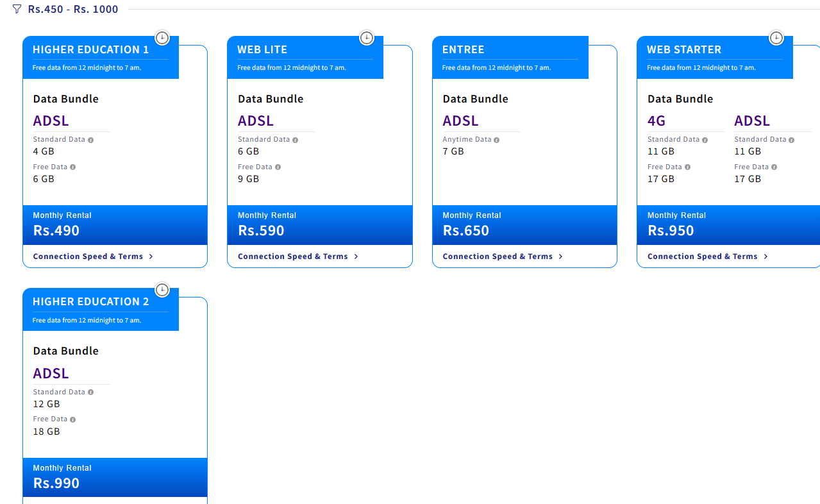Click the 4G heading in Web Starter
Image resolution: width=820 pixels, height=504 pixels.
point(657,121)
